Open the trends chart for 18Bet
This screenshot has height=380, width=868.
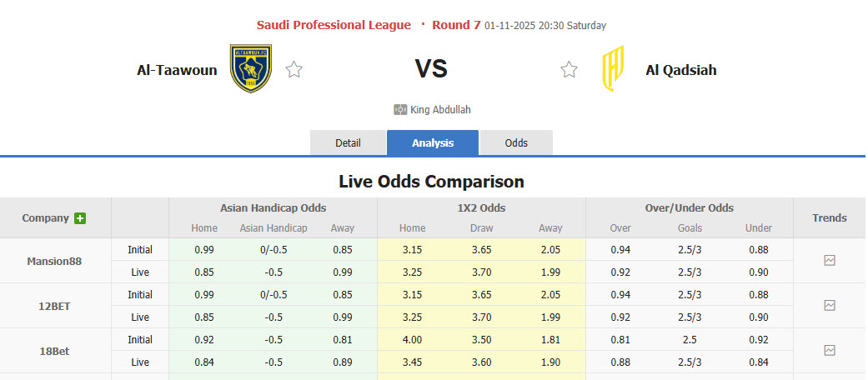point(829,350)
